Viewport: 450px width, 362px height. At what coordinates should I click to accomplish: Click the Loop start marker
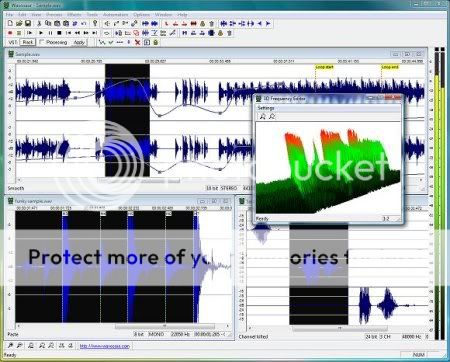tap(324, 67)
